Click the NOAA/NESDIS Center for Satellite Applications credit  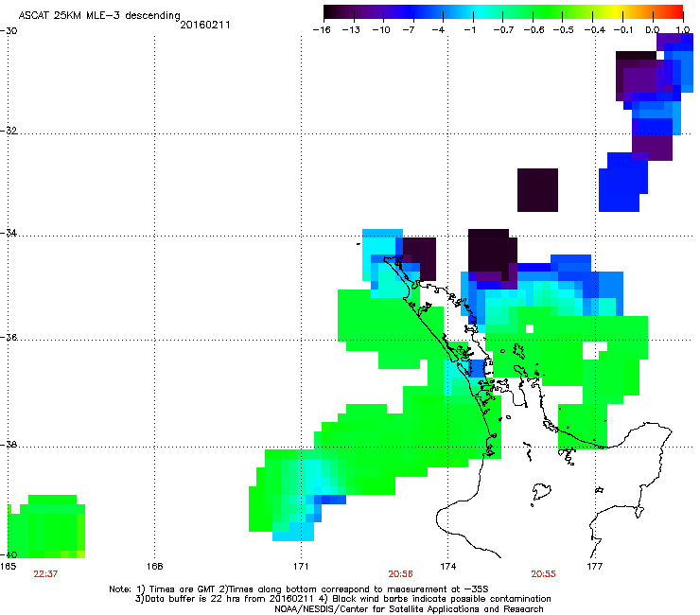(409, 609)
